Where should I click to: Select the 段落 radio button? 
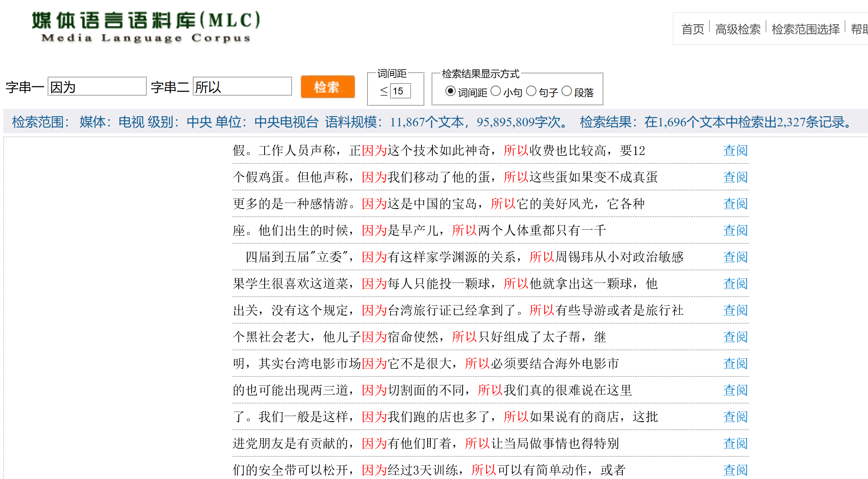coord(567,91)
